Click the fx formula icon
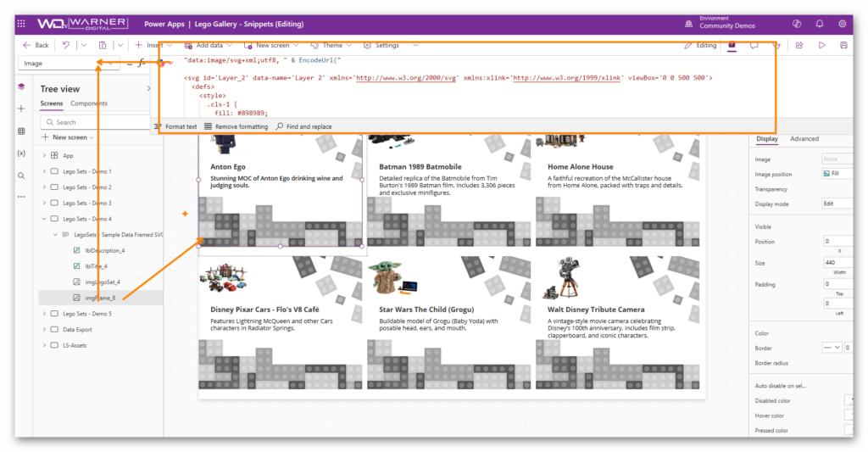Viewport: 868px width, 452px height. 142,63
